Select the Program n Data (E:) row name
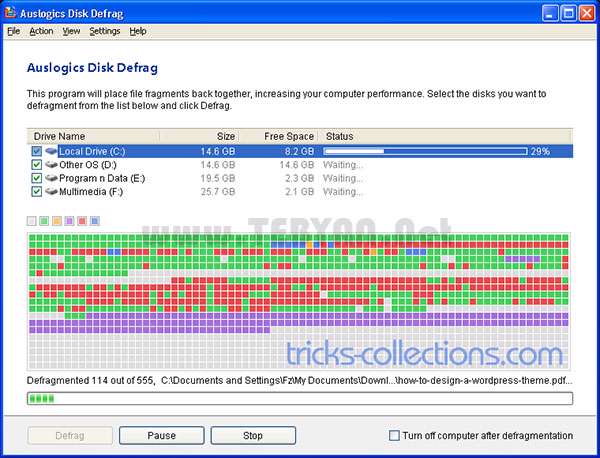The height and width of the screenshot is (458, 600). coord(102,178)
